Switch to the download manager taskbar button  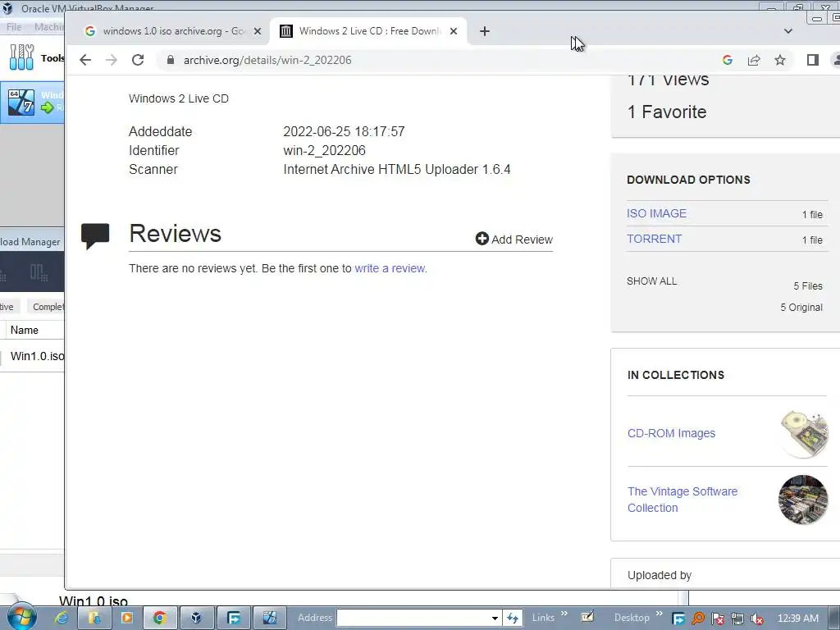[234, 619]
